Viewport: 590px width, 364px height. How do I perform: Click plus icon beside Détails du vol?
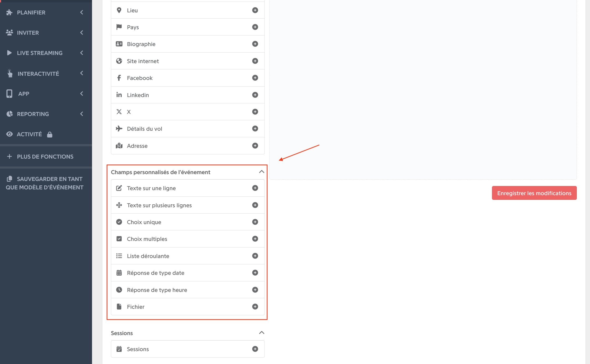coord(255,129)
